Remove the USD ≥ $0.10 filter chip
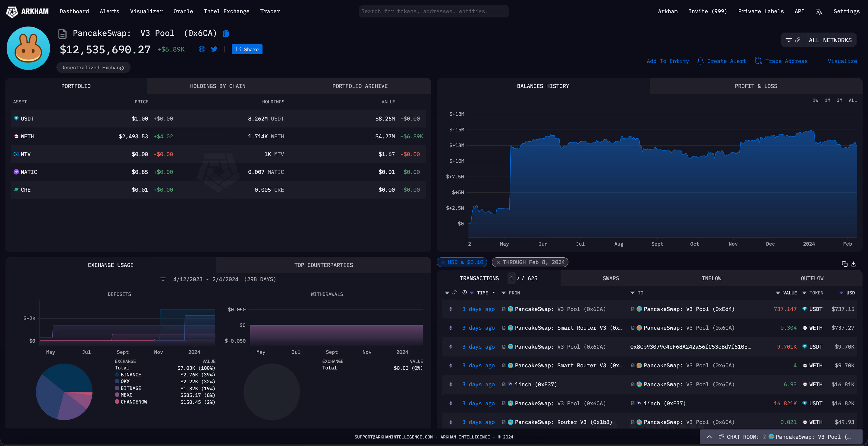Image resolution: width=868 pixels, height=446 pixels. 443,262
